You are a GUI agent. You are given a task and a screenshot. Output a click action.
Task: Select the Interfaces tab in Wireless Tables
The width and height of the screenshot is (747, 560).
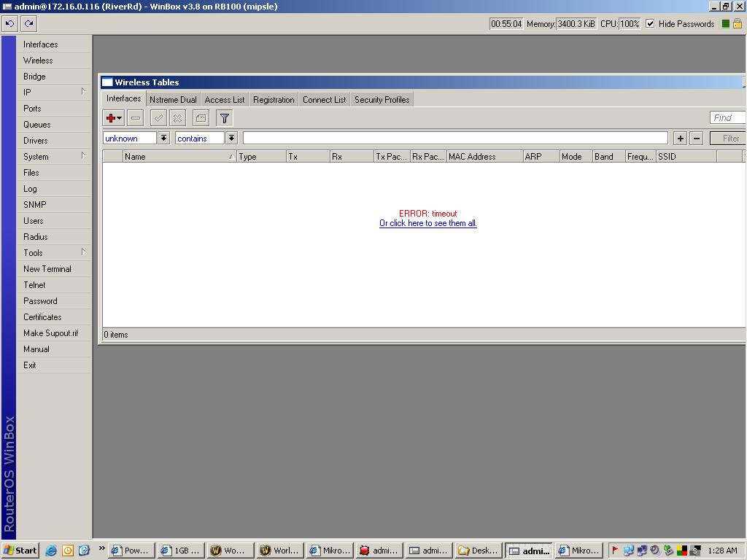tap(123, 98)
